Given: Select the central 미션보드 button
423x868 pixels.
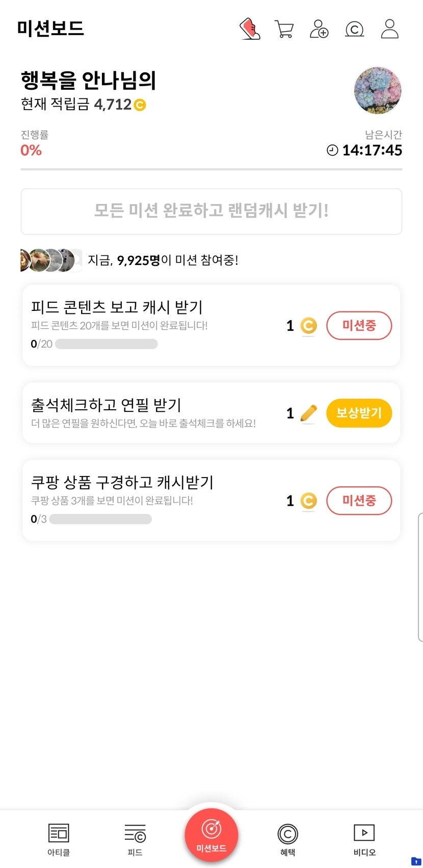Looking at the screenshot, I should coord(211,835).
